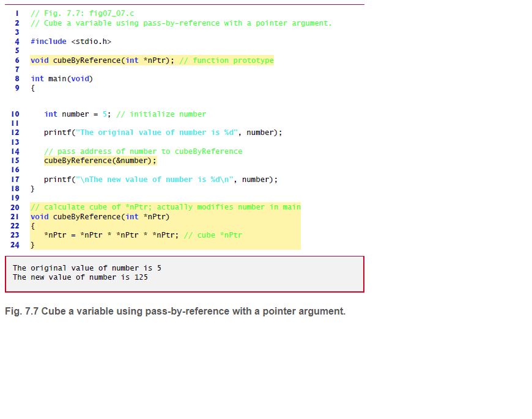The height and width of the screenshot is (419, 532).
Task: Select the cubeByReference prototype on line 6
Action: click(x=102, y=60)
